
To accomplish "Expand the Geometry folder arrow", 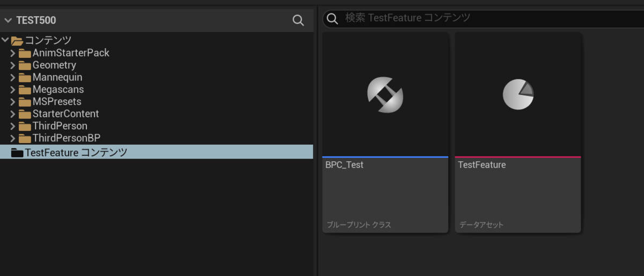I will coord(13,65).
